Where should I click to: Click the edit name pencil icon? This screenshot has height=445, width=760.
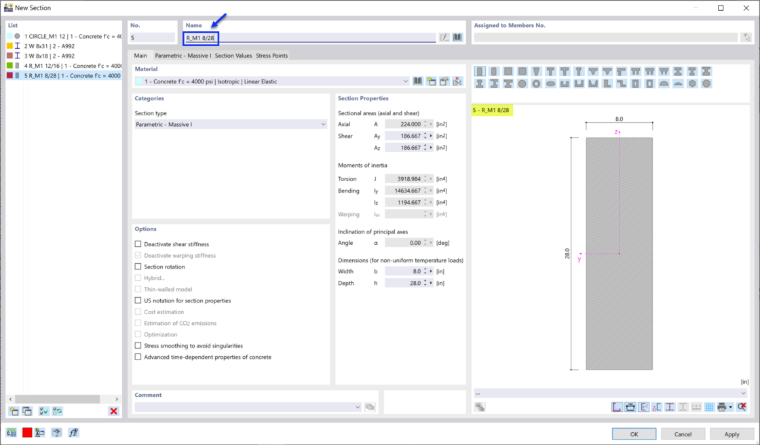[444, 37]
